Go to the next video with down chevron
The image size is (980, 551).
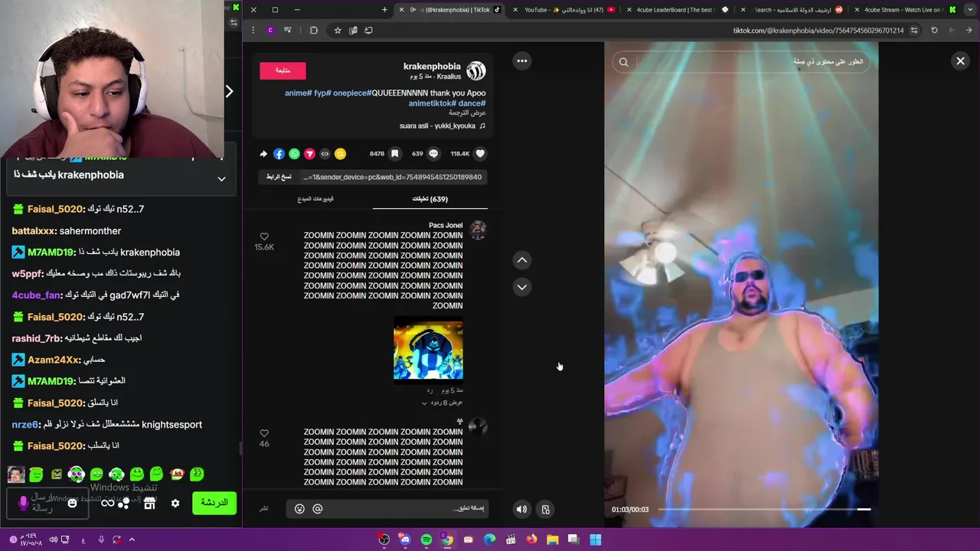pos(522,287)
